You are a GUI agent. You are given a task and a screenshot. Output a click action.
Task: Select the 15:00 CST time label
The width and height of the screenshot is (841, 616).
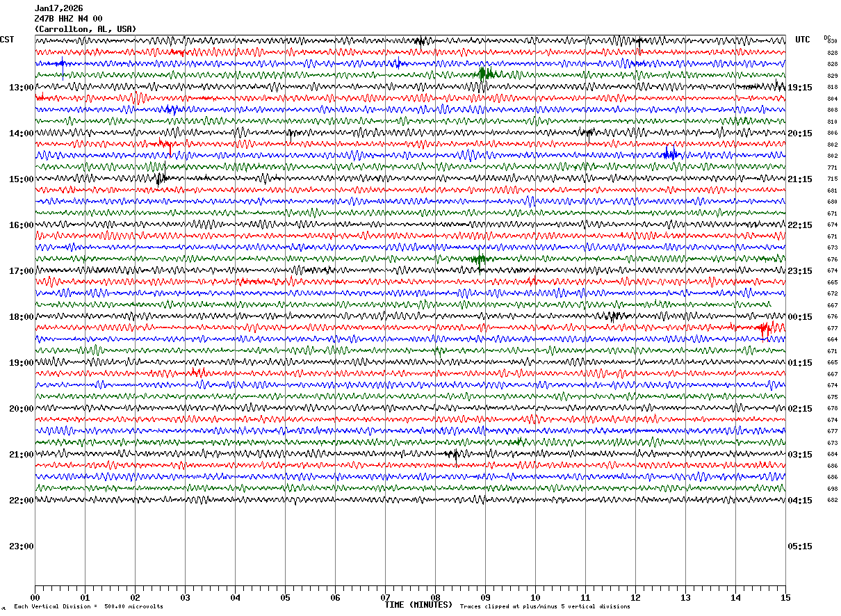[22, 179]
